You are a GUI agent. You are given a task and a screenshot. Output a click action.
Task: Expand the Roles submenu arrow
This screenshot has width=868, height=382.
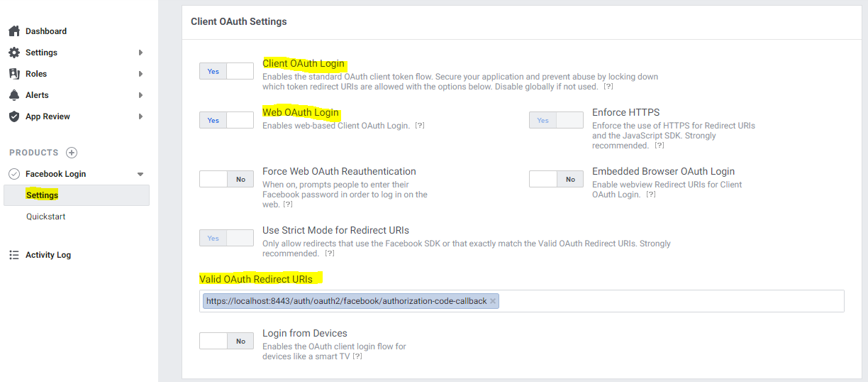click(140, 74)
